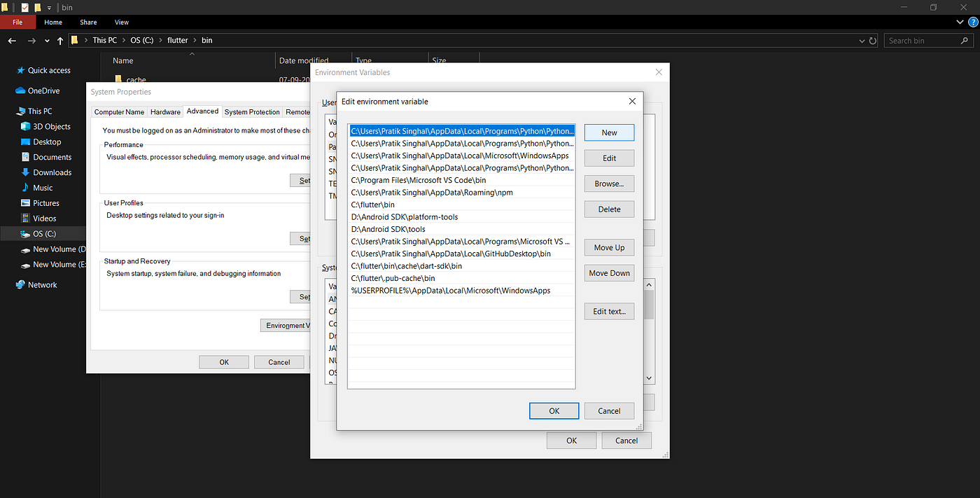
Task: Open Downloads in the navigation pane
Action: (52, 172)
